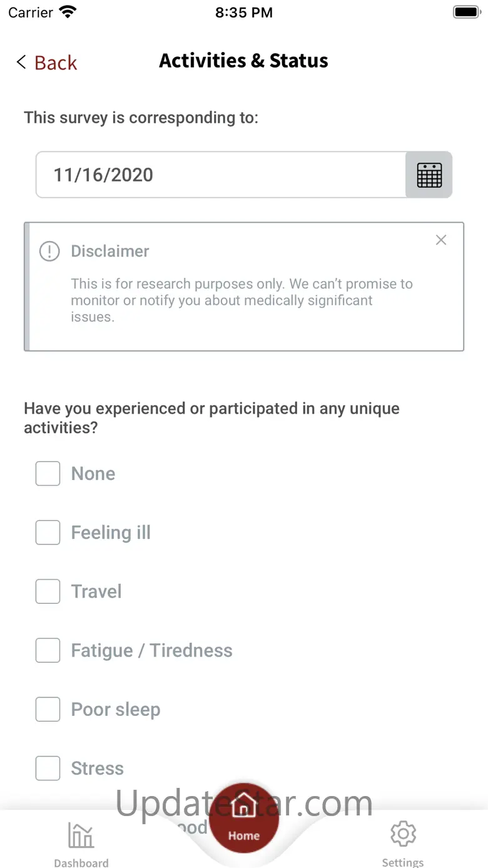Check the None checkbox
488x868 pixels.
48,474
